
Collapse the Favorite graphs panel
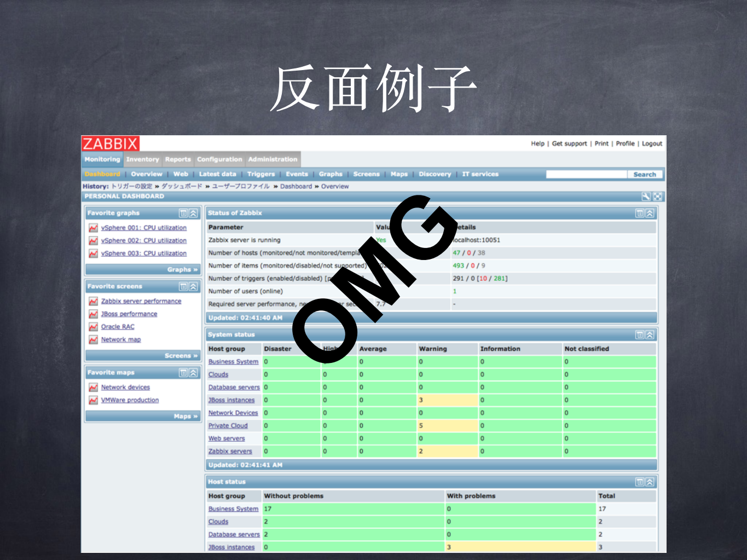click(x=193, y=213)
